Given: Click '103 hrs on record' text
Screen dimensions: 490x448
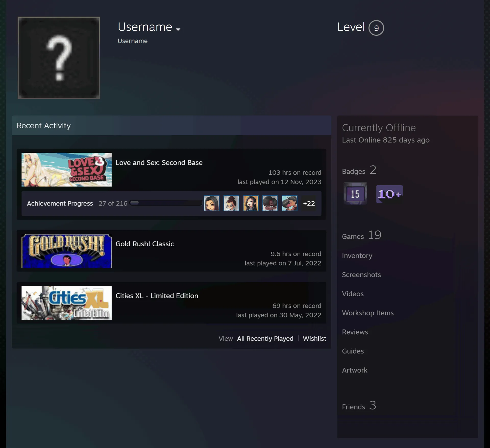Looking at the screenshot, I should [295, 173].
